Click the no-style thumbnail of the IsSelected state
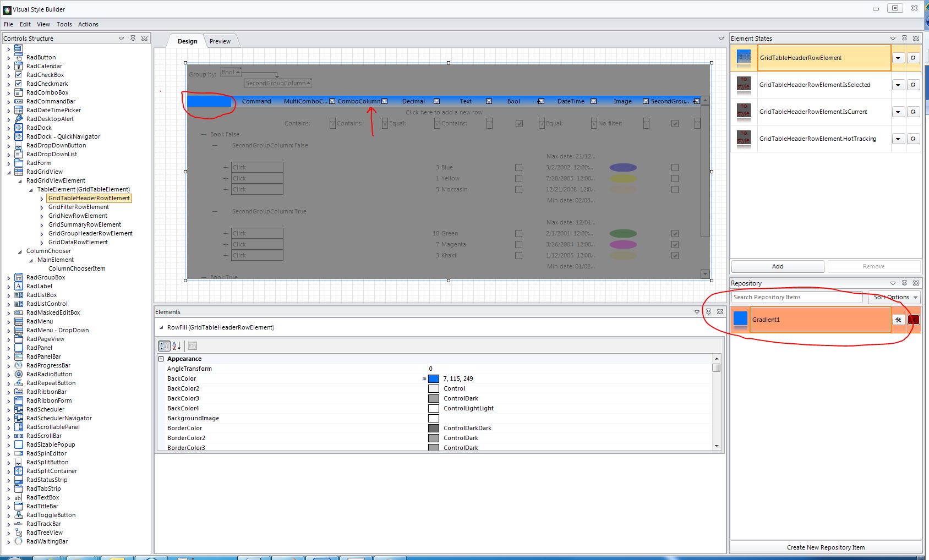 pos(744,84)
